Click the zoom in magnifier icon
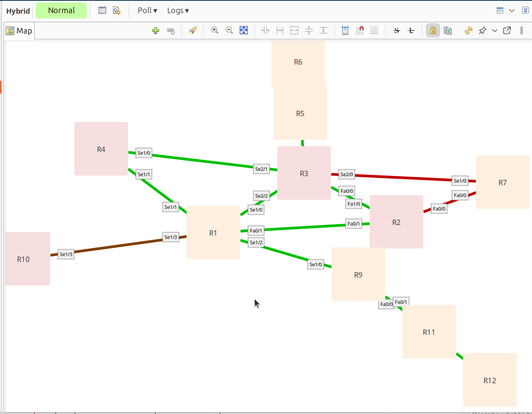Image resolution: width=532 pixels, height=414 pixels. click(x=214, y=30)
